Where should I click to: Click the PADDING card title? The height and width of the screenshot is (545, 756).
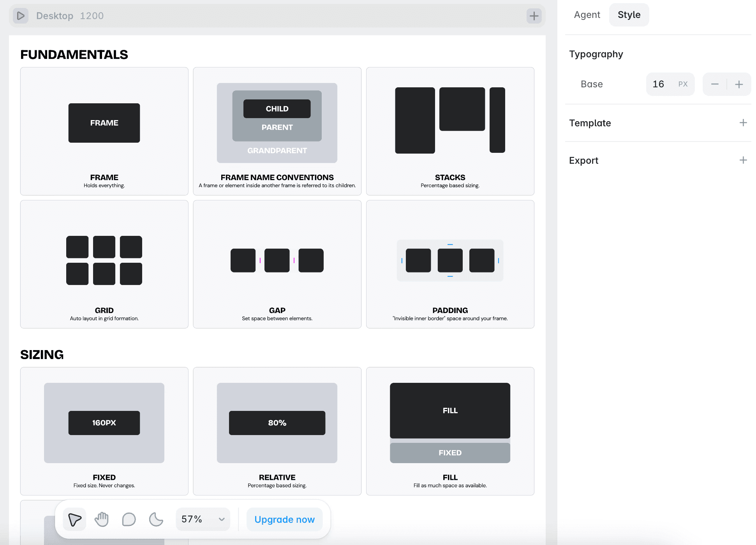[450, 310]
